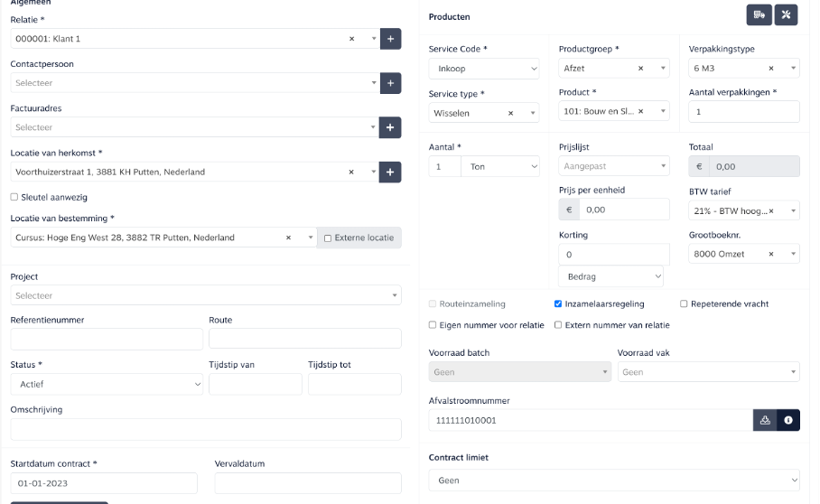Open the Korting type dropdown showing Bedrag
The image size is (820, 504).
(x=611, y=276)
